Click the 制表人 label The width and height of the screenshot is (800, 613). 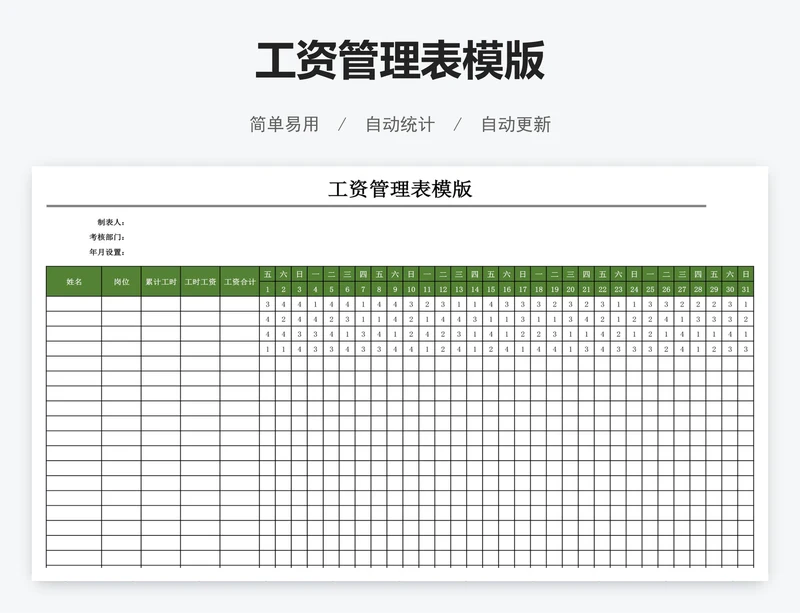click(x=111, y=223)
